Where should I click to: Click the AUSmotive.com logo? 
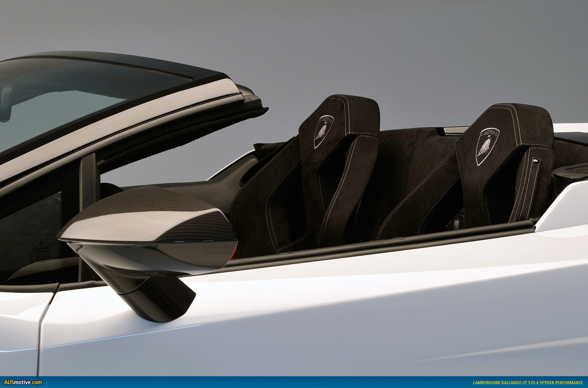click(x=23, y=382)
